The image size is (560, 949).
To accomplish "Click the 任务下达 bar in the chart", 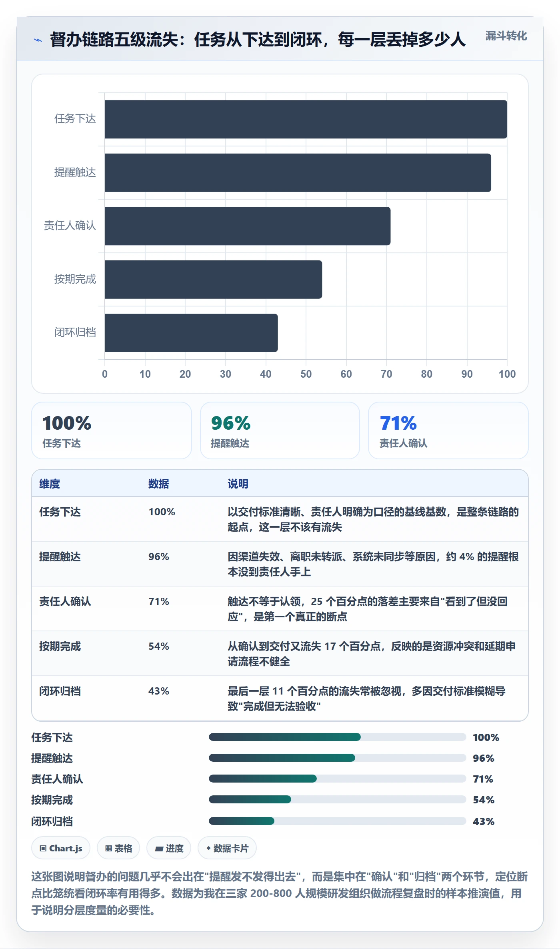I will point(306,119).
